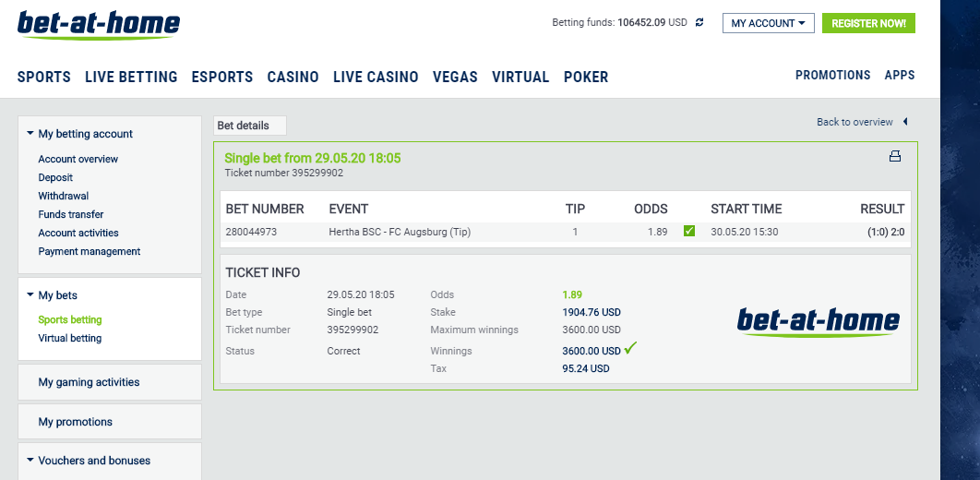Screen dimensions: 980x480
Task: Click the stake value 1904.76 USD
Action: [x=592, y=312]
